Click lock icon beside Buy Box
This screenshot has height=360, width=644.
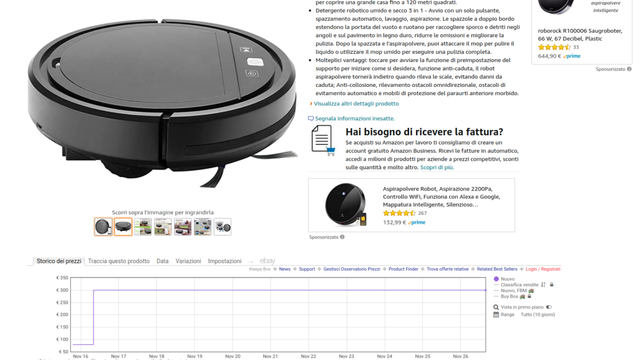[530, 296]
